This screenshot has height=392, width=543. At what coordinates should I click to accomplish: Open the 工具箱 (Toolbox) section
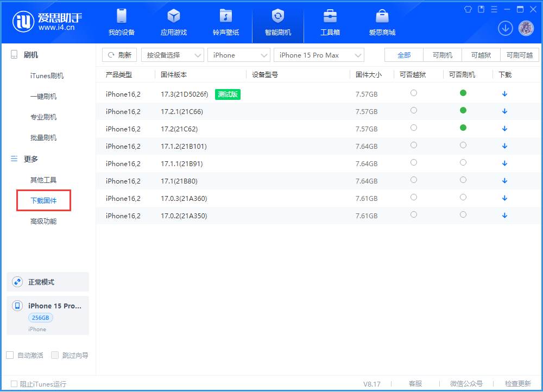coord(330,23)
